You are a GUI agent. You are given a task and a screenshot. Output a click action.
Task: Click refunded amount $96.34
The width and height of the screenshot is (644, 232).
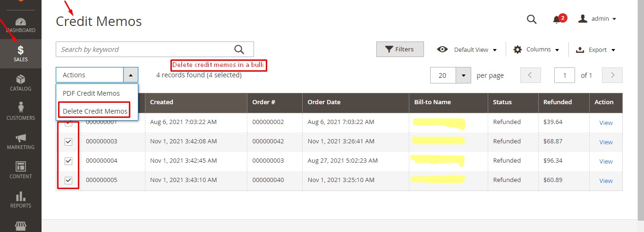(553, 161)
